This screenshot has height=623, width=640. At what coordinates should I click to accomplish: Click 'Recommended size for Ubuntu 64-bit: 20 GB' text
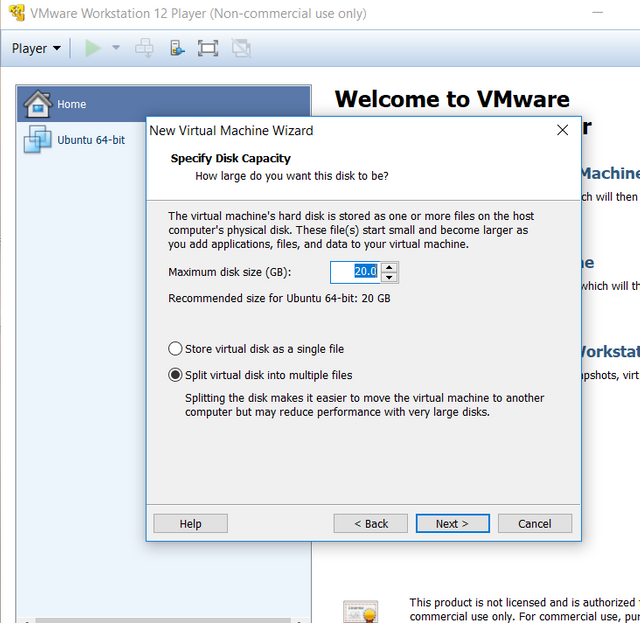click(x=279, y=298)
